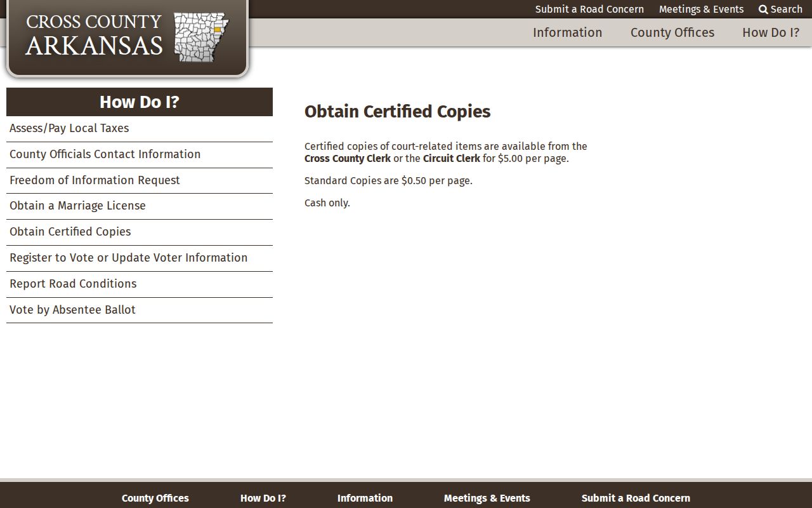The image size is (812, 508).
Task: Click Meetings & Events in the footer
Action: point(487,498)
